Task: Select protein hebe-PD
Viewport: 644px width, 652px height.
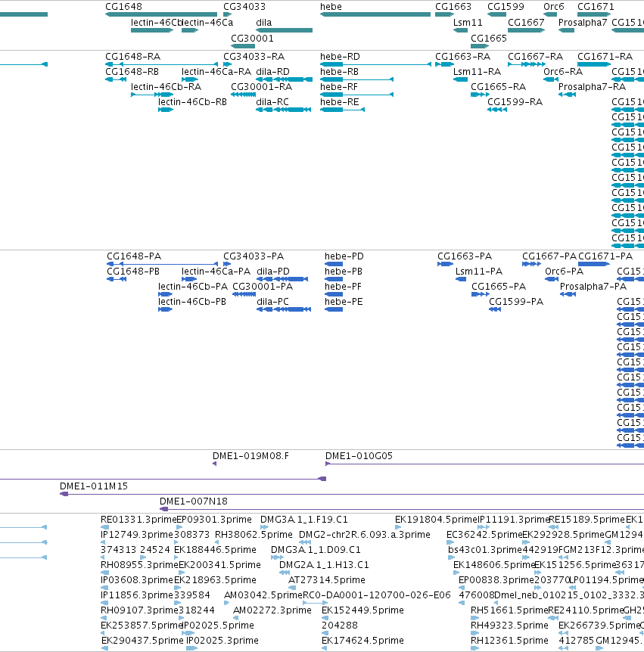Action: point(344,256)
